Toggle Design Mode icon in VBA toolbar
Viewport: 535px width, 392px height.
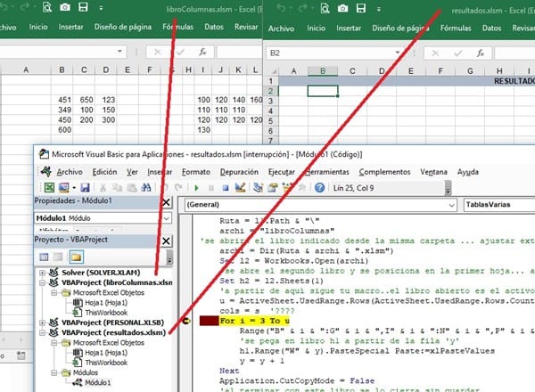[240, 187]
